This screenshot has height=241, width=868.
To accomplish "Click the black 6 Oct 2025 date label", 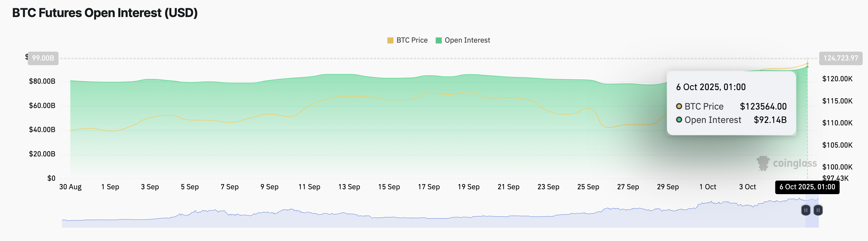I will (x=807, y=187).
